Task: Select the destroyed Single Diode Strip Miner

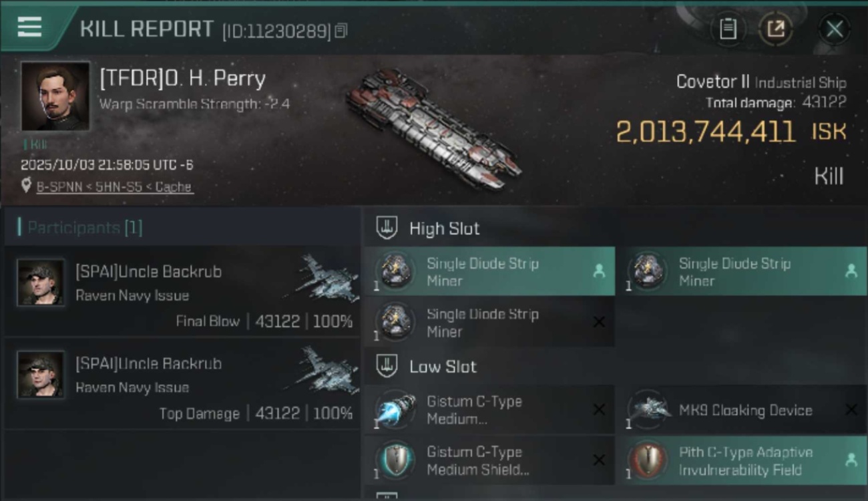Action: click(x=489, y=322)
